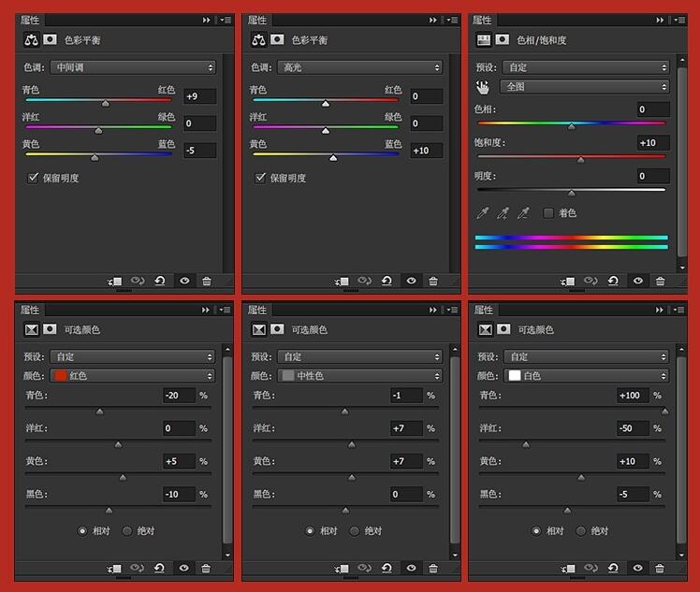The width and height of the screenshot is (700, 592).
Task: Click the layer mask icon in the Midtones Color Balance panel
Action: (50, 39)
